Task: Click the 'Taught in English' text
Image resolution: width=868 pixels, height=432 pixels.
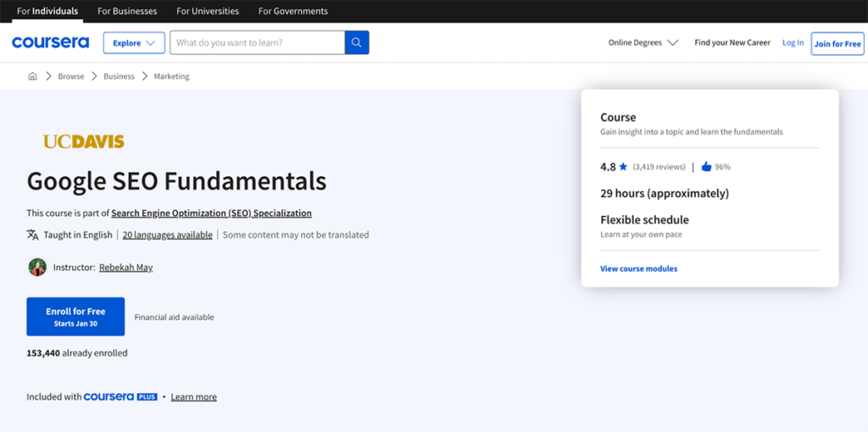Action: [78, 235]
